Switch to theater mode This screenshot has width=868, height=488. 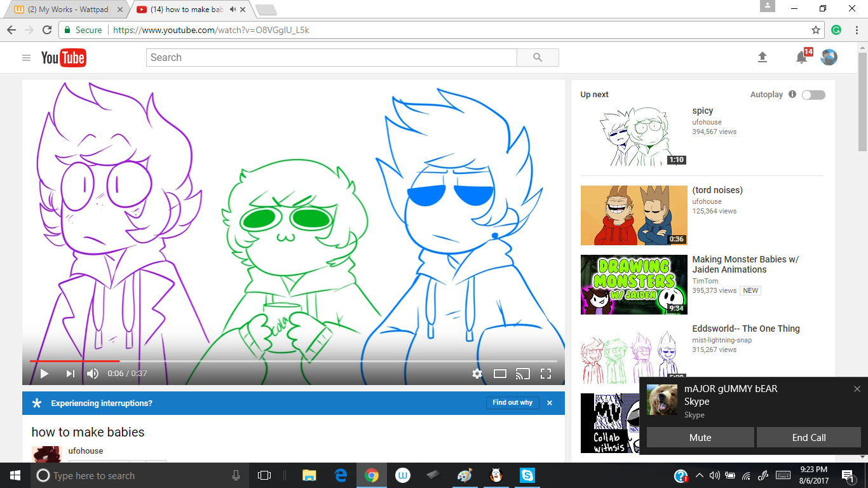click(500, 374)
